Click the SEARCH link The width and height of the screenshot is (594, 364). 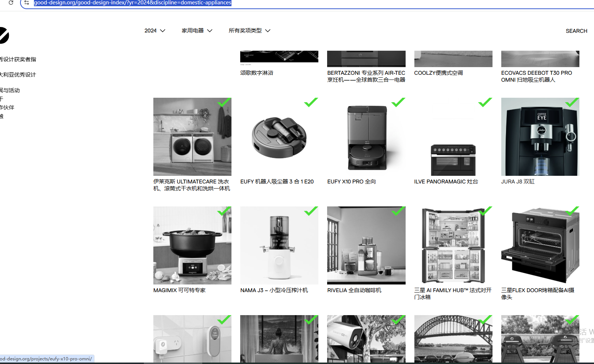(x=576, y=31)
